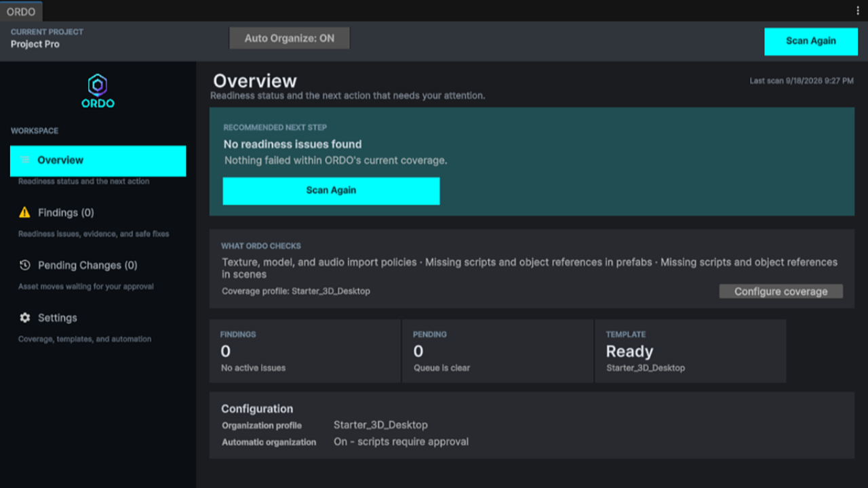Select the Template Ready summary card
This screenshot has height=488, width=868.
tap(690, 351)
